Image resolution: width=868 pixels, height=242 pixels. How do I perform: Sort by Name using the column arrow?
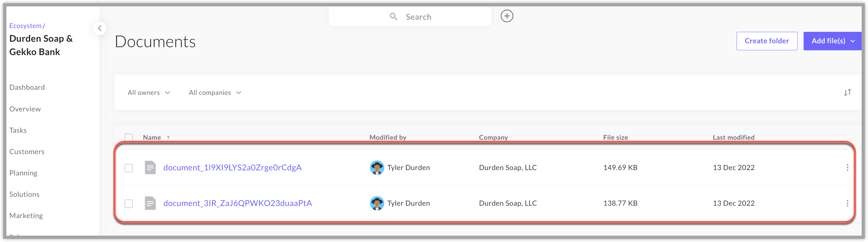coord(168,137)
